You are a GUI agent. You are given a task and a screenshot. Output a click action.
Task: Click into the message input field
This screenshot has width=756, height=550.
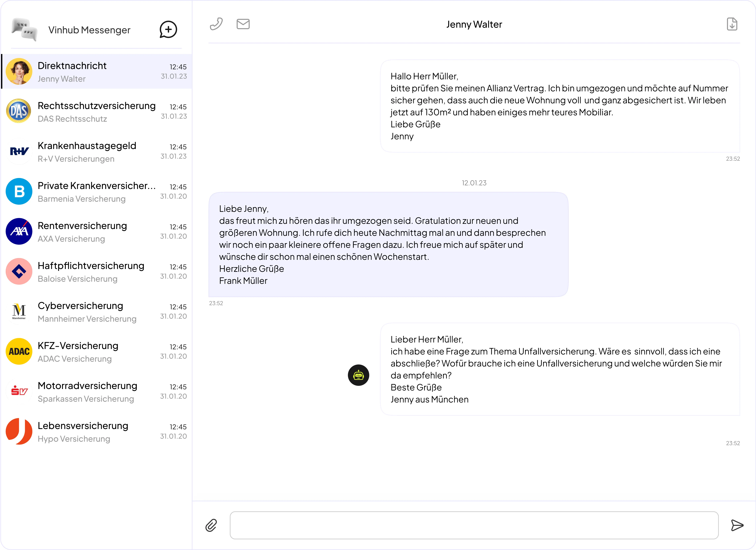tap(474, 525)
